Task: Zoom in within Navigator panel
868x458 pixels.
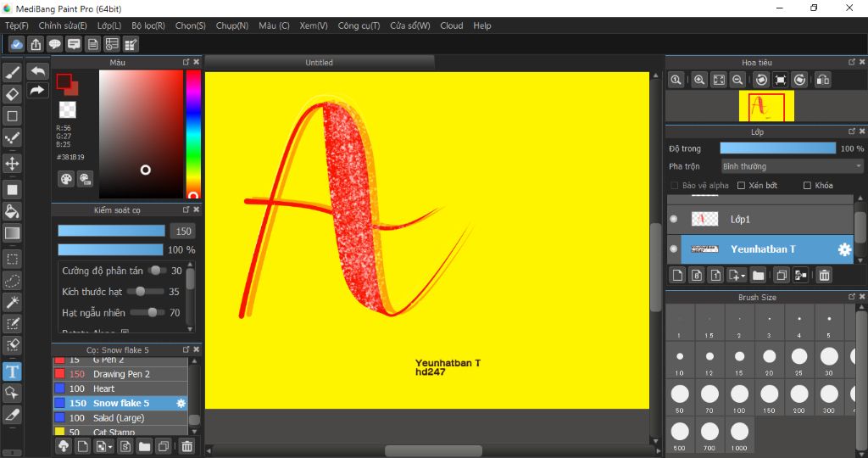Action: point(699,80)
